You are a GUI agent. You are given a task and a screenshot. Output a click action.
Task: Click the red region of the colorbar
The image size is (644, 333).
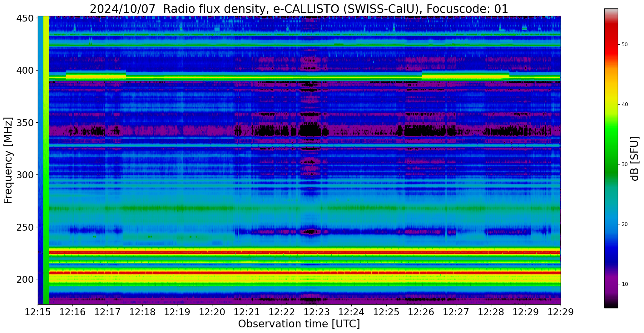[x=611, y=41]
